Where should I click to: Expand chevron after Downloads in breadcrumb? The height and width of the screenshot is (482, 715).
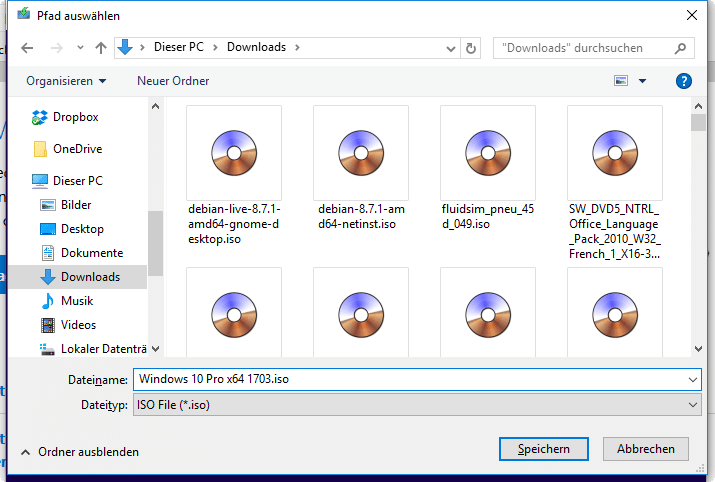pos(297,47)
